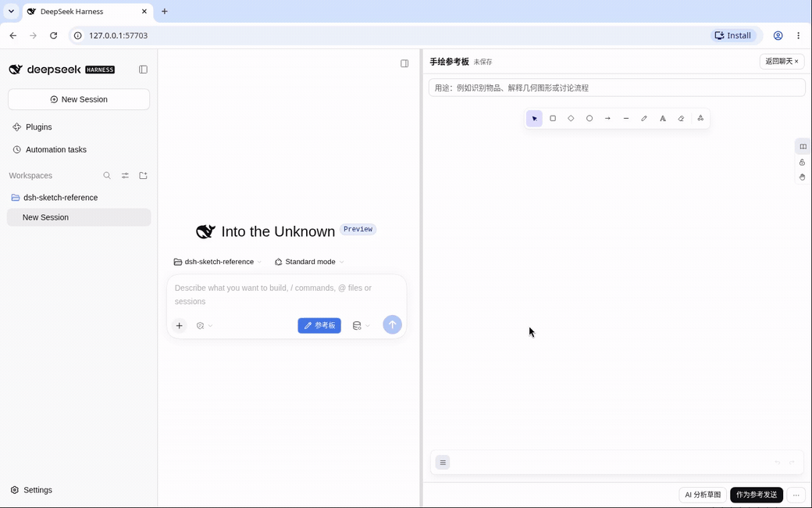Select the DeepSeek Harness browser tab
This screenshot has width=812, height=508.
click(x=87, y=12)
